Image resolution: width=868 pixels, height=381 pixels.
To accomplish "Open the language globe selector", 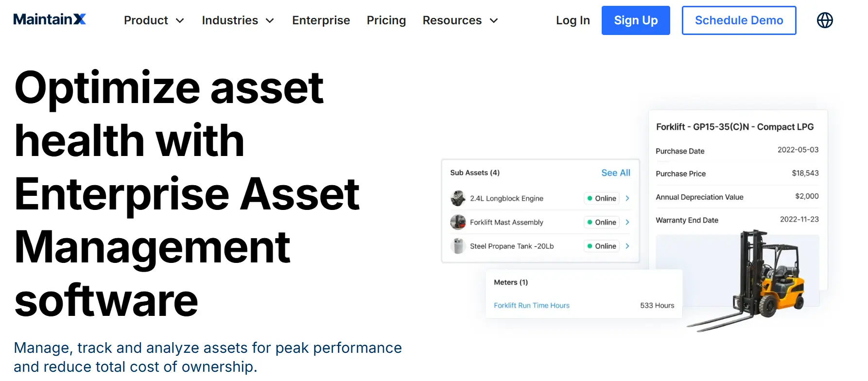I will [825, 20].
